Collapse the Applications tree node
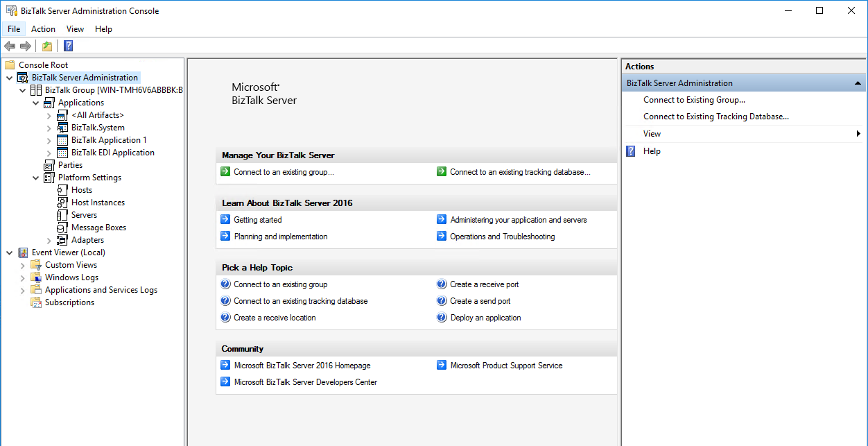This screenshot has height=446, width=868. coord(36,103)
